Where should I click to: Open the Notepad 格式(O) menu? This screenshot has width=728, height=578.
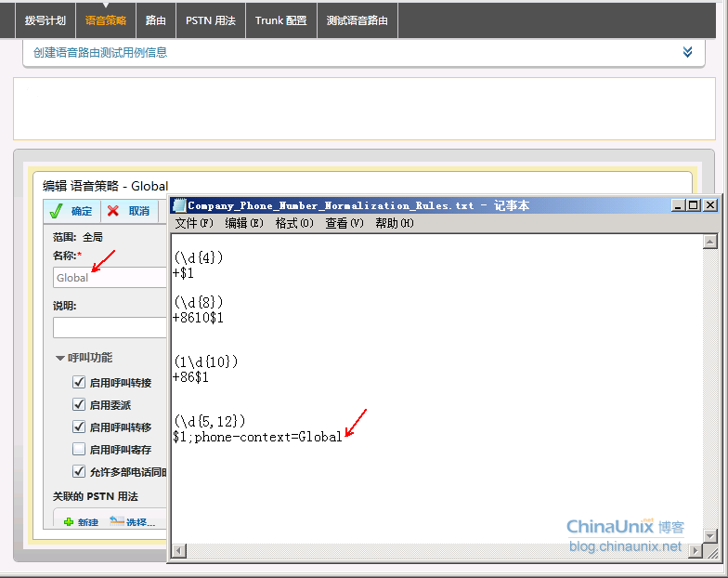tap(293, 223)
